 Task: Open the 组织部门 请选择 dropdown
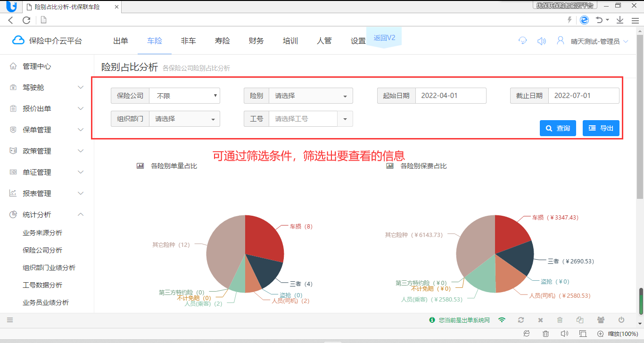(x=184, y=119)
